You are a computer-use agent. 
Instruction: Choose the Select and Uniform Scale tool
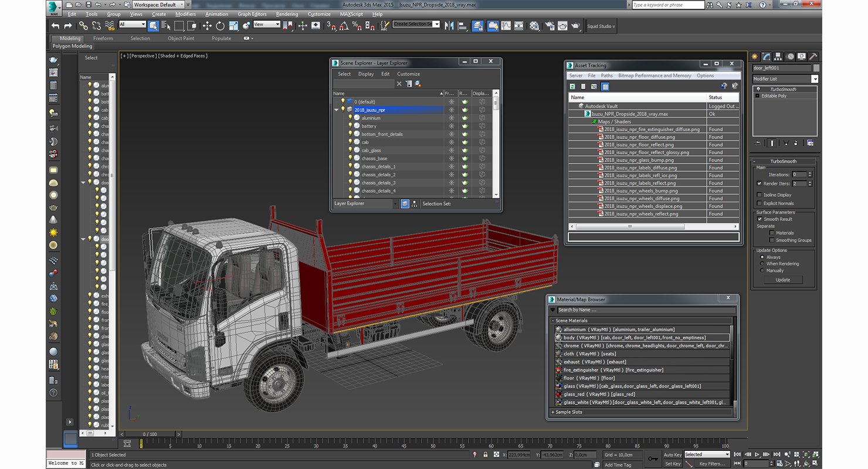[233, 26]
